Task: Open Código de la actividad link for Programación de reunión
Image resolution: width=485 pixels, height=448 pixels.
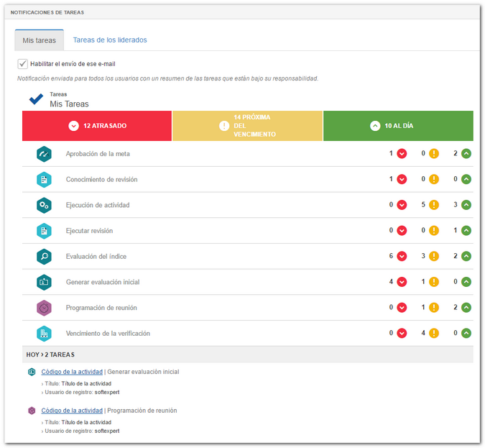Action: [72, 411]
